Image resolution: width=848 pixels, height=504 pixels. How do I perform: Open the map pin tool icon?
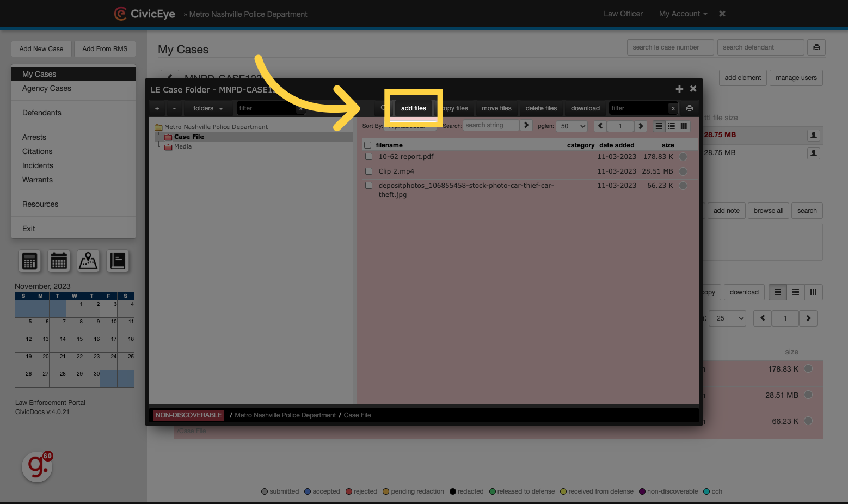coord(88,261)
